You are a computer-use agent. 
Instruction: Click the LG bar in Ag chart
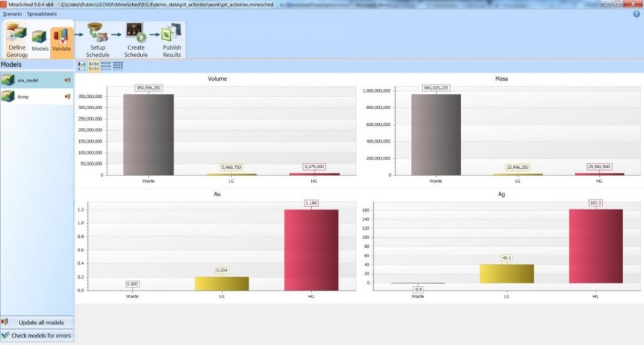[506, 273]
